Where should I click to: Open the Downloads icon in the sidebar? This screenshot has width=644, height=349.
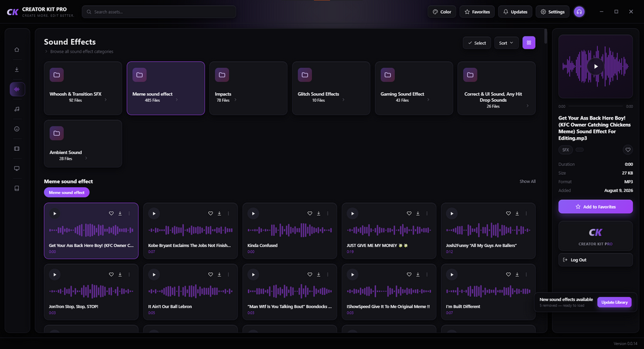point(17,69)
